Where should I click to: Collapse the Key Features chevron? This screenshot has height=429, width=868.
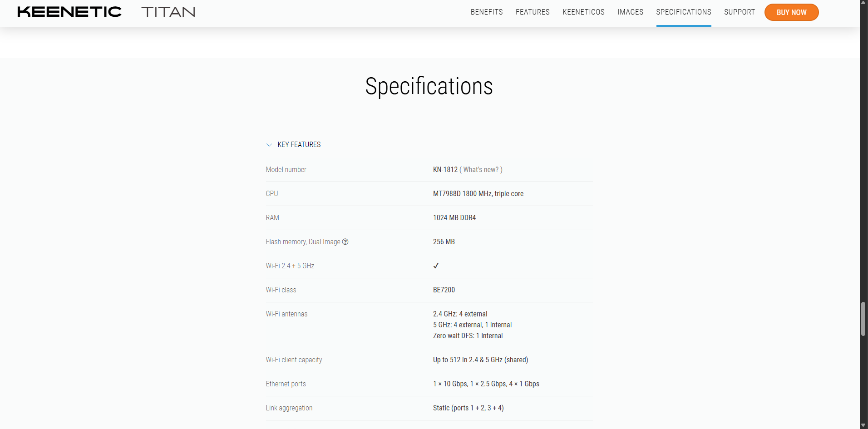(269, 145)
